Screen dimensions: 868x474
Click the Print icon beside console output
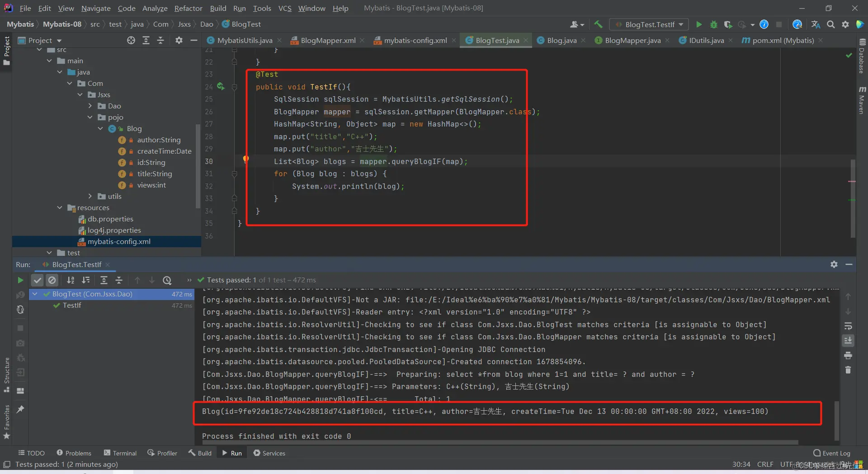848,355
